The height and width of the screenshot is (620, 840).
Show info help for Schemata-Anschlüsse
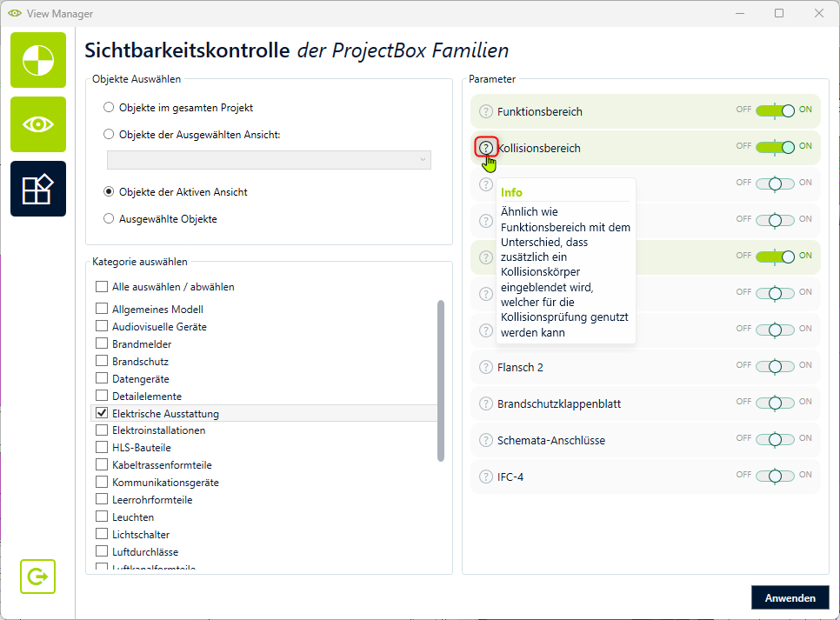tap(486, 440)
